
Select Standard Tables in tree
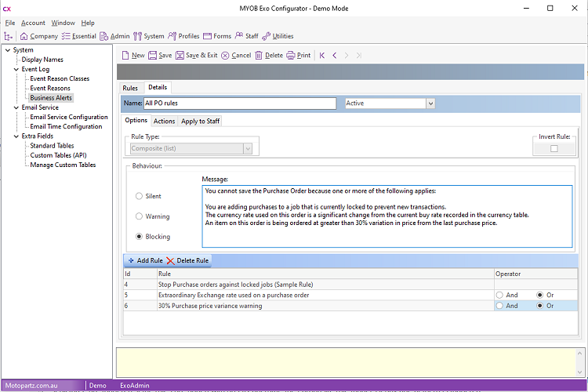(x=52, y=146)
